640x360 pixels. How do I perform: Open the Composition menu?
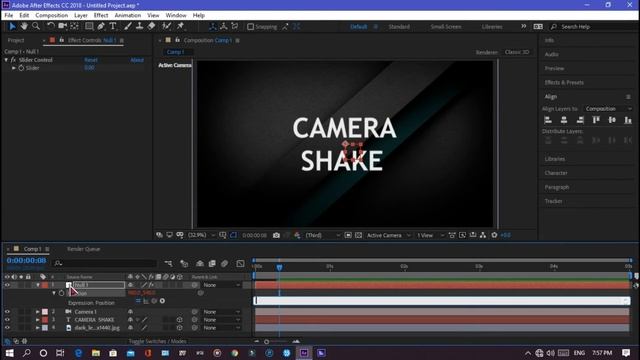click(x=51, y=15)
